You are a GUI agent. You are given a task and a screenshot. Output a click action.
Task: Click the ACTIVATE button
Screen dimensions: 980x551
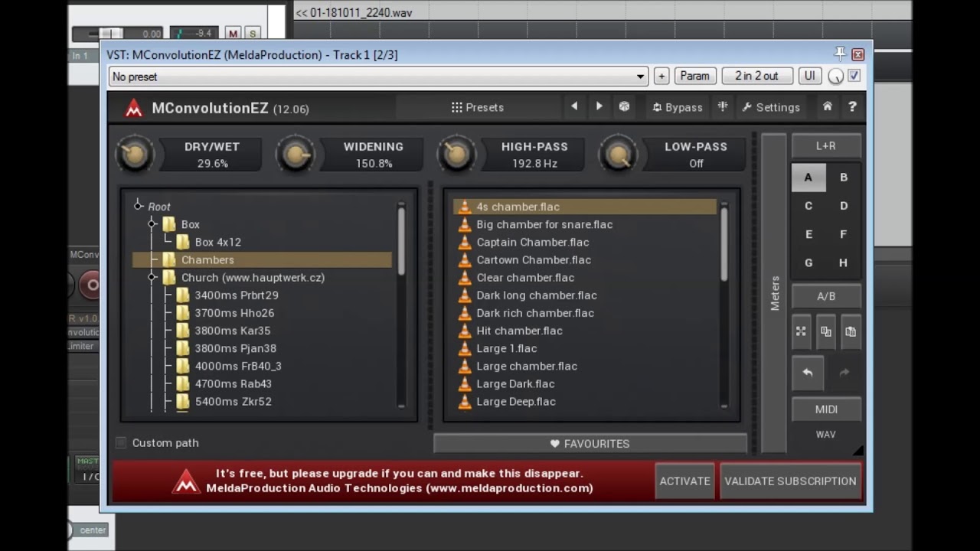[685, 481]
